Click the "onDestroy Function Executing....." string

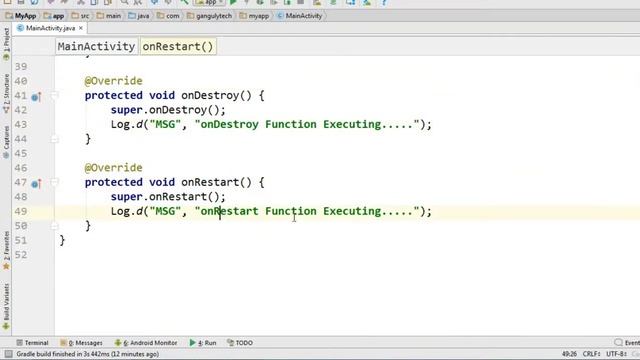[307, 124]
